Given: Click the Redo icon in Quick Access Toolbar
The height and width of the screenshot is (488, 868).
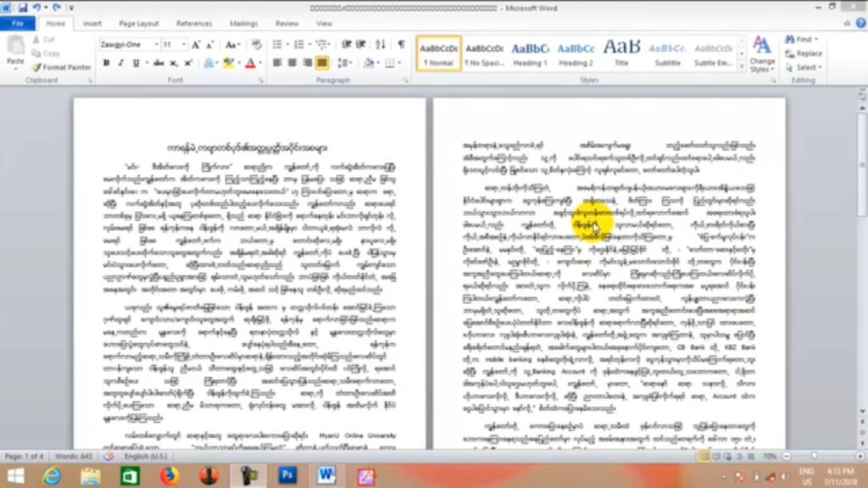Looking at the screenshot, I should (x=57, y=8).
